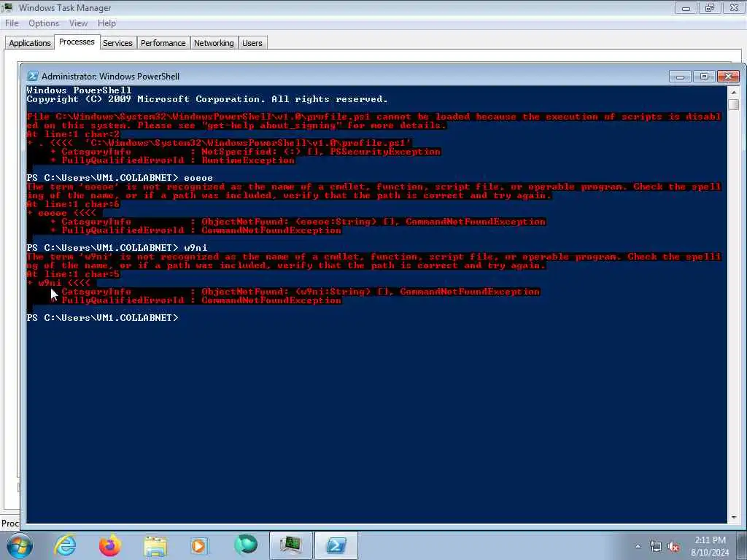The width and height of the screenshot is (747, 560).
Task: Open the Windows Start menu
Action: pyautogui.click(x=19, y=545)
